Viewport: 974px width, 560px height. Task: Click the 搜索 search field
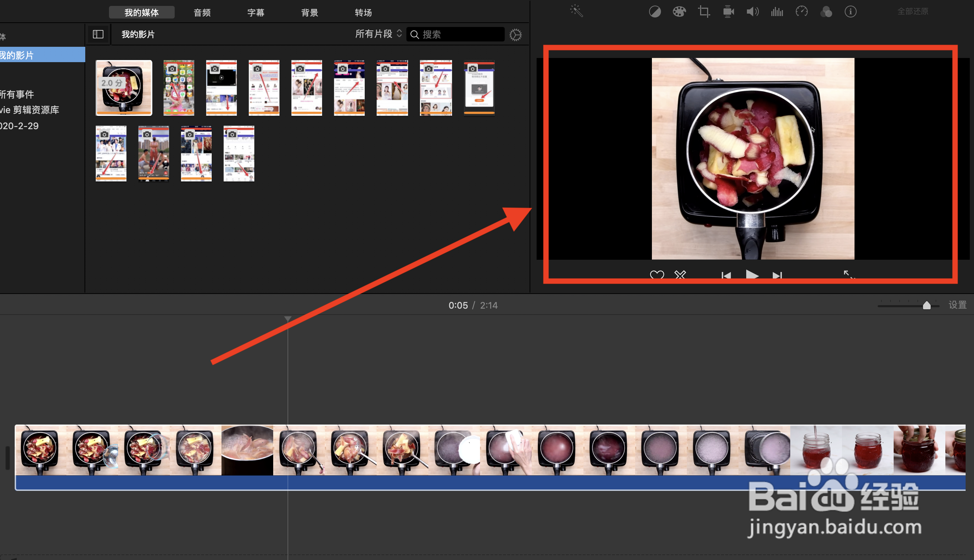click(x=455, y=34)
